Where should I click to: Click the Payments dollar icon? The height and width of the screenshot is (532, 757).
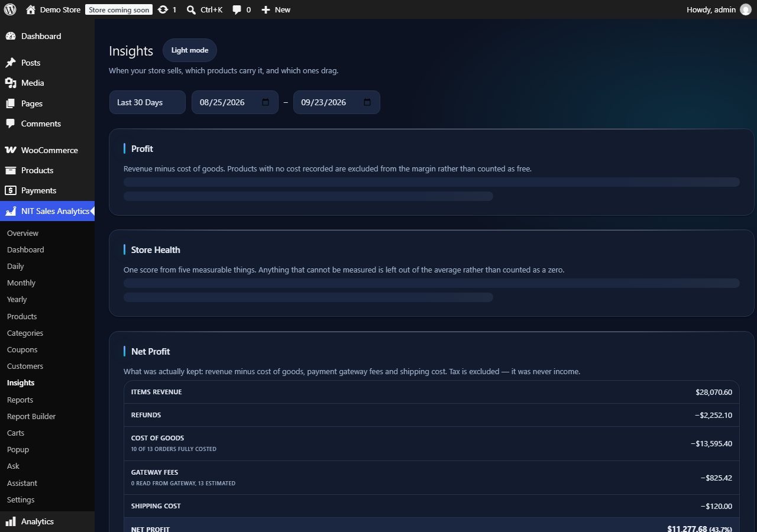(x=11, y=190)
